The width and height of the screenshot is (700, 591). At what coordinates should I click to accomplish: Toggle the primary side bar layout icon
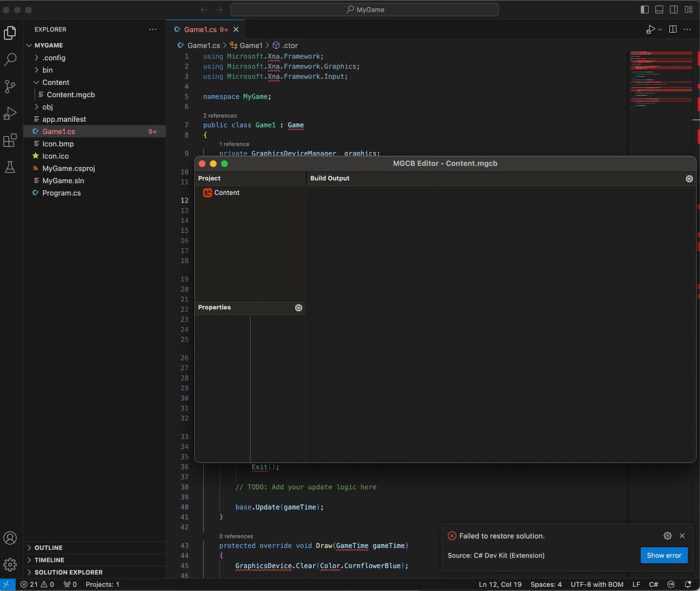click(x=643, y=10)
